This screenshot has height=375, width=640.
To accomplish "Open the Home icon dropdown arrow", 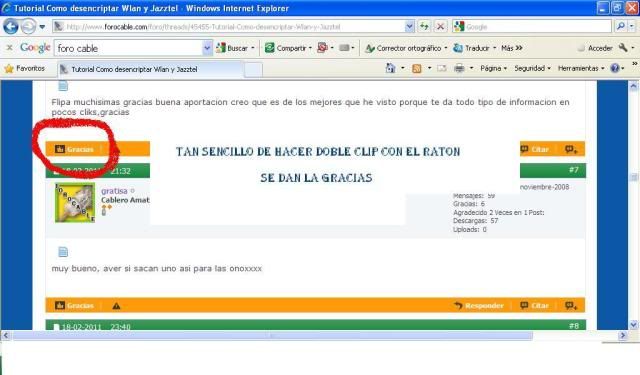I will (402, 68).
